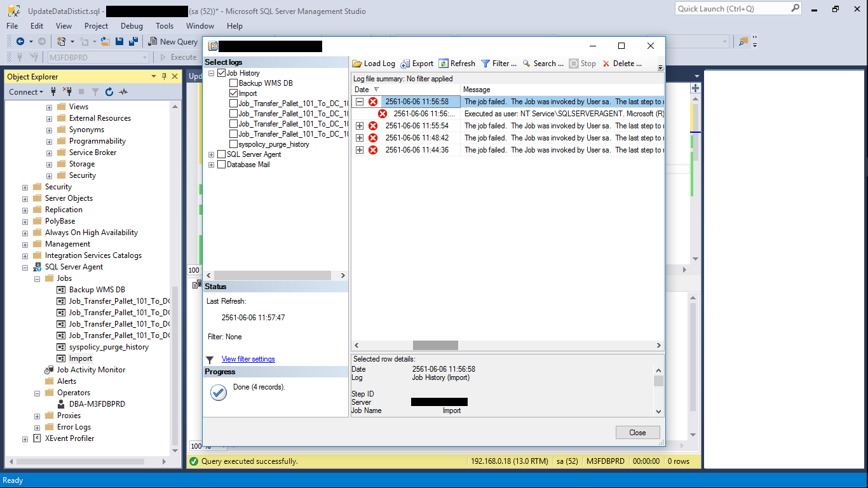Click Delete in Log Viewer toolbar
Viewport: 868px width, 488px height.
[x=622, y=64]
